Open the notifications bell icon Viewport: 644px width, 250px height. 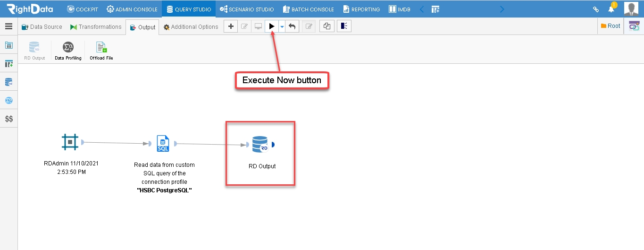pos(611,9)
